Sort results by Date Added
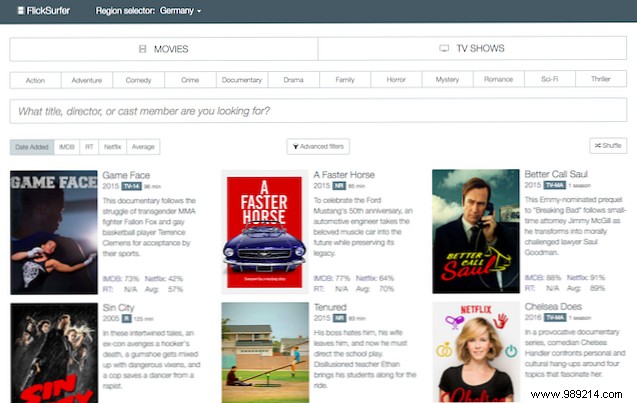Image resolution: width=637 pixels, height=403 pixels. click(x=32, y=147)
